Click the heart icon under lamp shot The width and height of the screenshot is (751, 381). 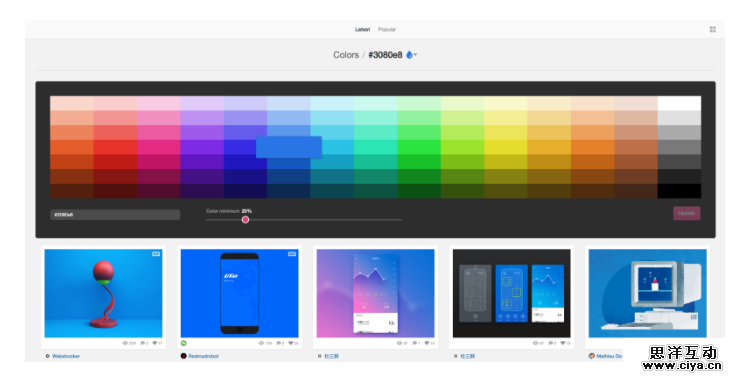[154, 343]
